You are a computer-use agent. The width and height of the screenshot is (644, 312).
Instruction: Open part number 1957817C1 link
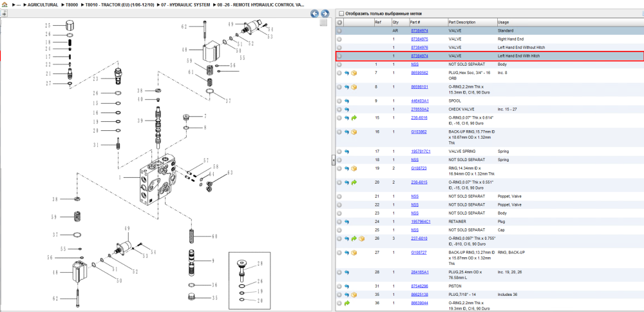pyautogui.click(x=421, y=151)
